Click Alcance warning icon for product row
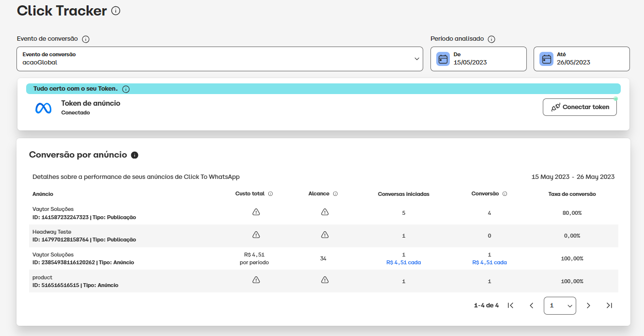 click(325, 280)
